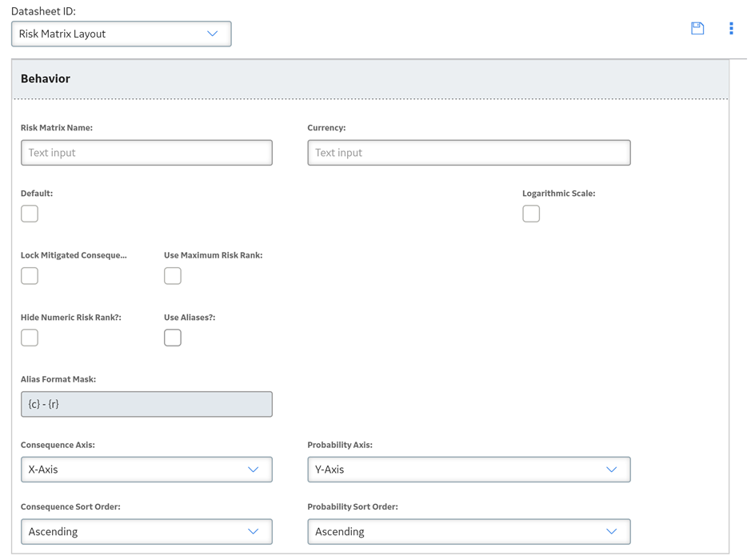Toggle Lock Mitigated Consequence checkbox

coord(30,276)
